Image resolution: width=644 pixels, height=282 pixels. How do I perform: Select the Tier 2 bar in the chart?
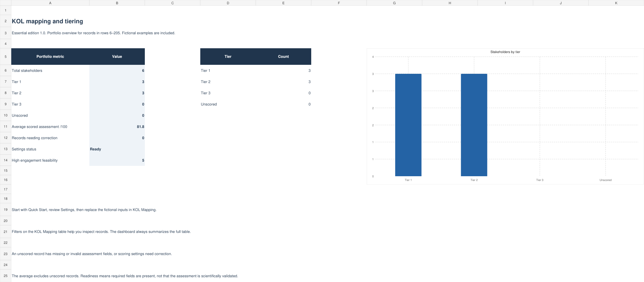(474, 125)
